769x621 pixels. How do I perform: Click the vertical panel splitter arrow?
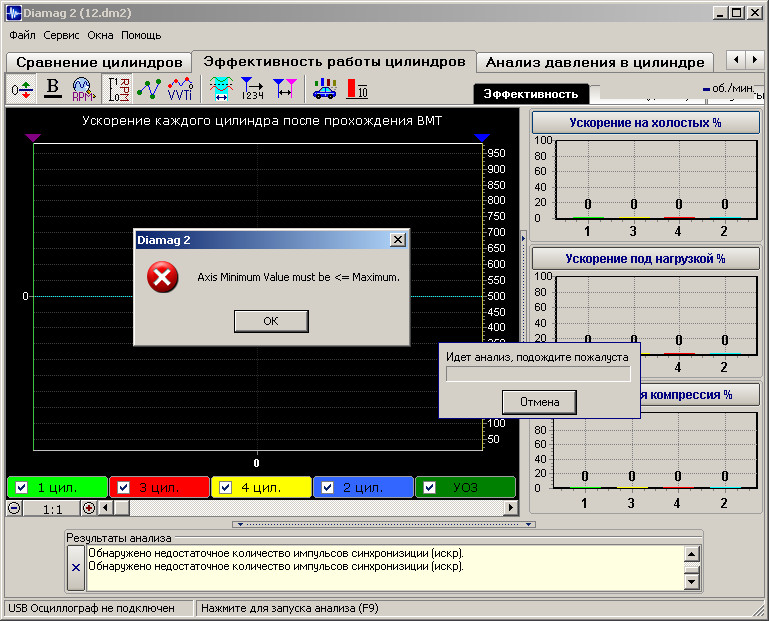(x=523, y=239)
